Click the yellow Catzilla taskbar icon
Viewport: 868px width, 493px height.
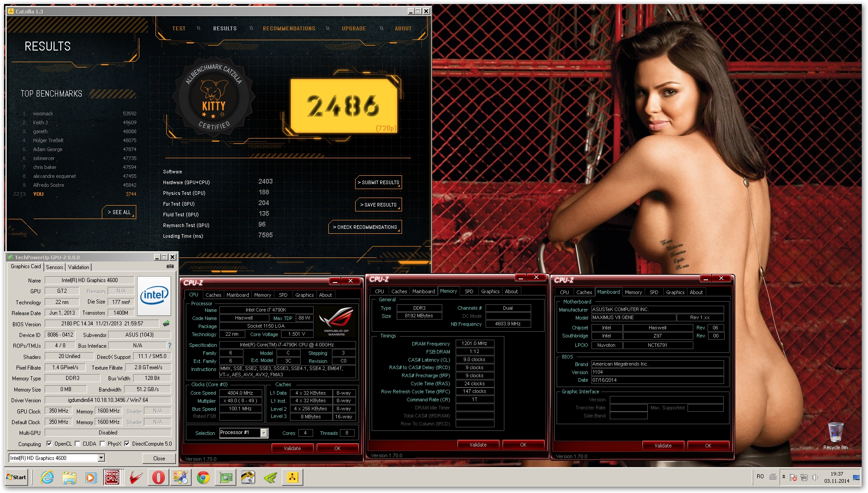click(x=293, y=477)
